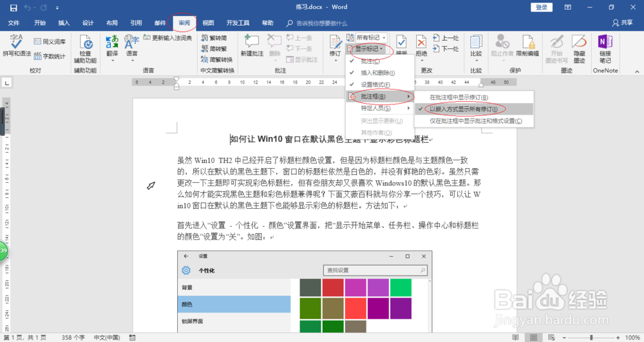Click the 共享 share button

tap(623, 23)
